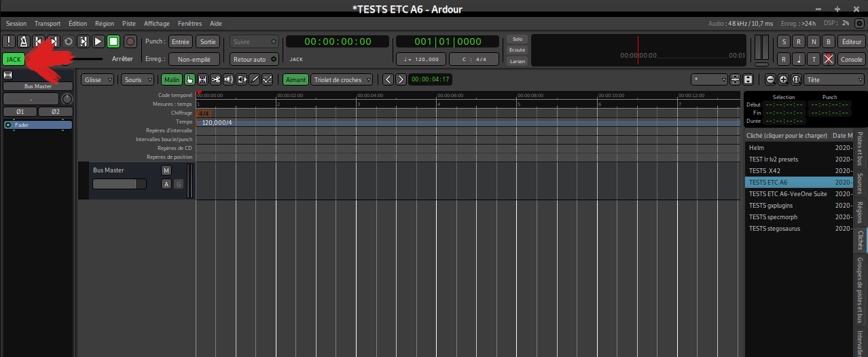868x357 pixels.
Task: Switch to the Régions tab
Action: click(x=860, y=212)
